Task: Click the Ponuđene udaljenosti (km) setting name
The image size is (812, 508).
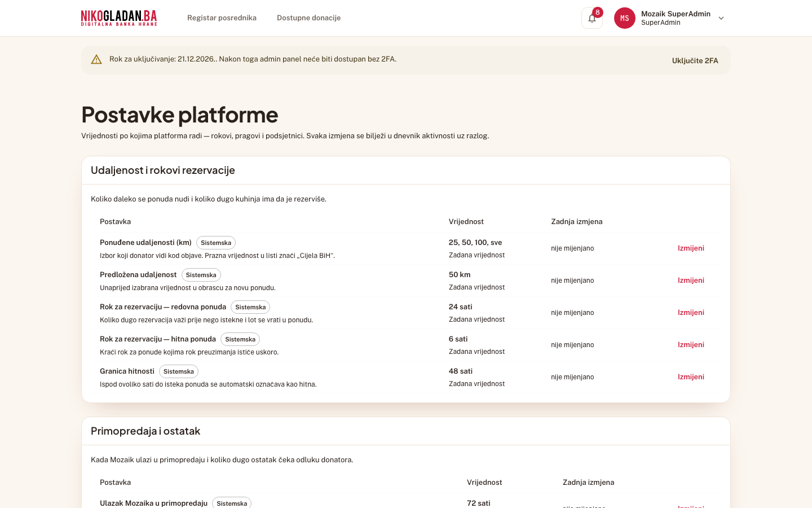Action: point(145,243)
